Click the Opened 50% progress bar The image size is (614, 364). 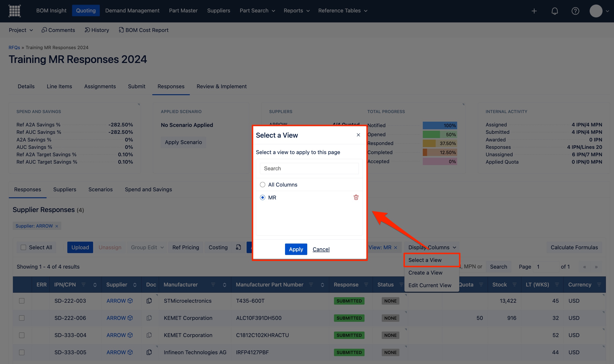point(439,135)
